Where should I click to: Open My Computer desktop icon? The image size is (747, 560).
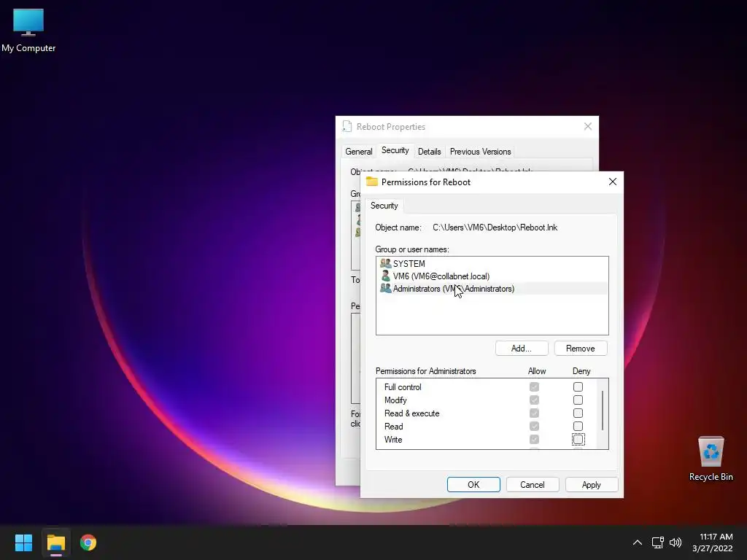28,31
